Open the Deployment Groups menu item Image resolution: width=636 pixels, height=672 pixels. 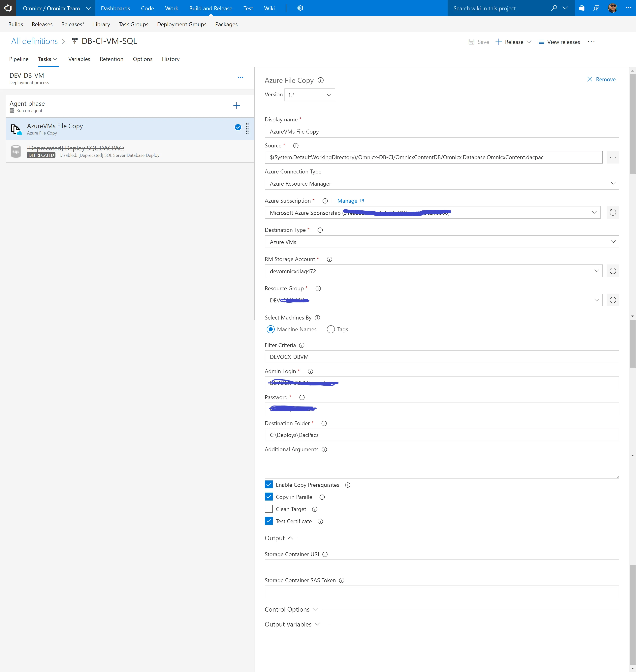pos(181,24)
